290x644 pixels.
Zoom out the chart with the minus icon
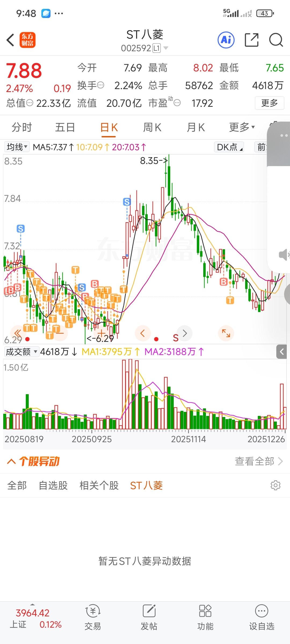point(60,334)
